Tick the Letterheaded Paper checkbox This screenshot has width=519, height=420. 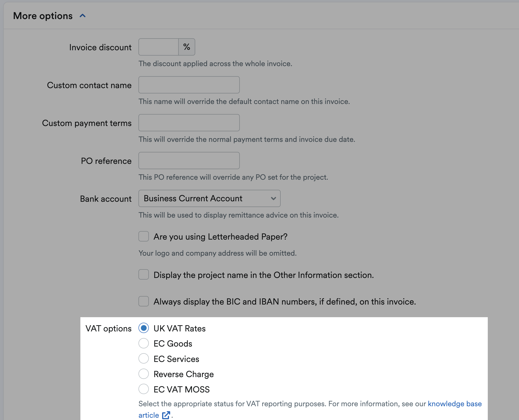pos(144,236)
